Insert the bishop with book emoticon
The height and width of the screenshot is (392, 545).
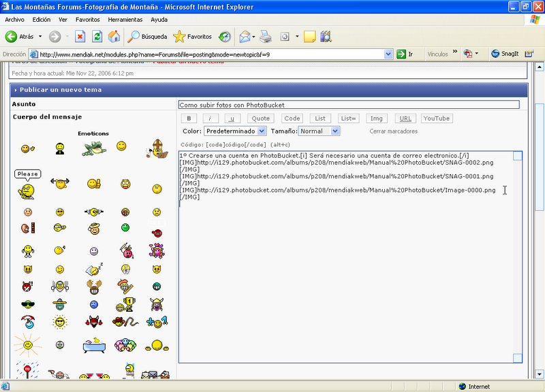tap(157, 148)
